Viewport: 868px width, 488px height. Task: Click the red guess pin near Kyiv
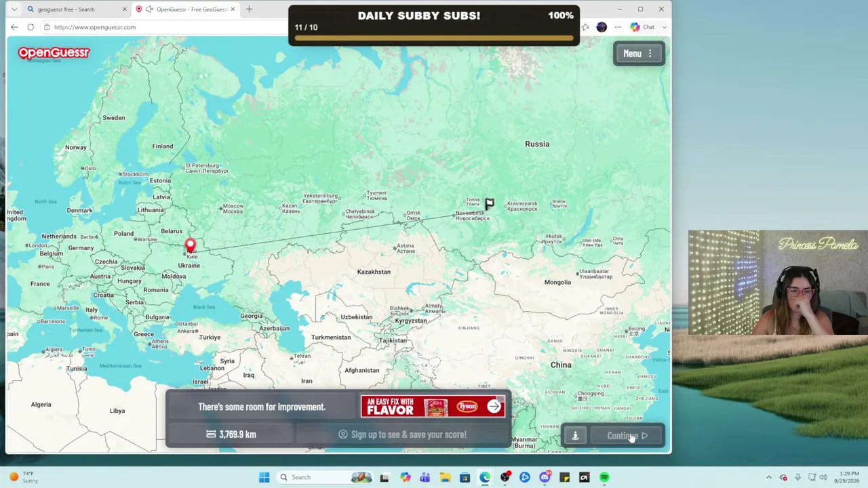coord(191,246)
